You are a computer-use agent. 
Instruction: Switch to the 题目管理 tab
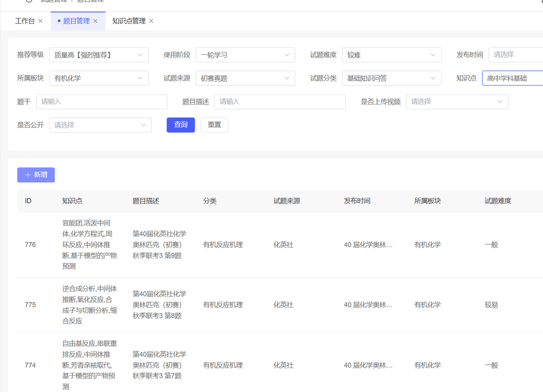point(76,21)
